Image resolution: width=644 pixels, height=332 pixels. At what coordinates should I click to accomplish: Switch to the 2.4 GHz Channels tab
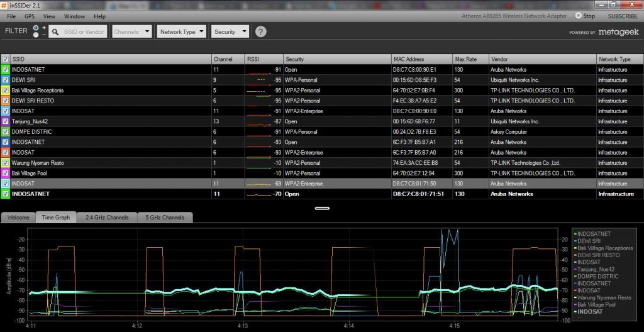coord(107,218)
